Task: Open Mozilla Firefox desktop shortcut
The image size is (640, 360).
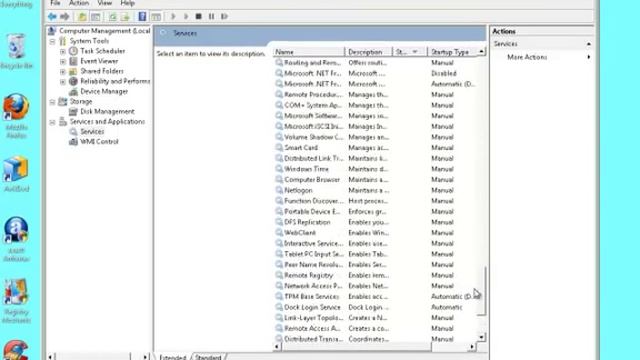Action: (16, 116)
